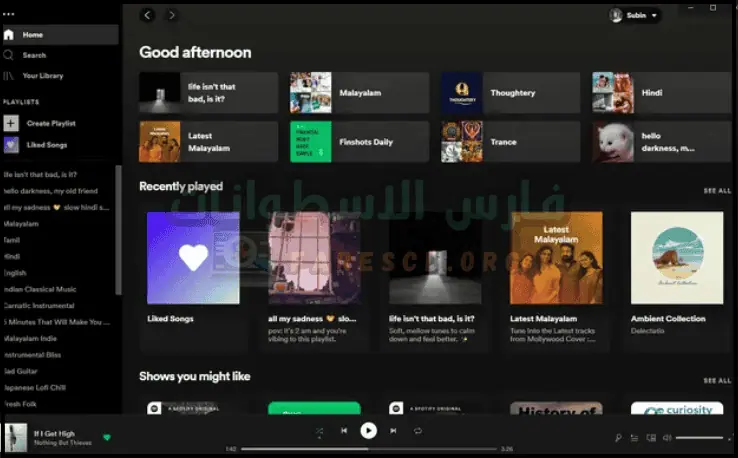
Task: Open the Ambient Collection album cover
Action: pyautogui.click(x=677, y=258)
